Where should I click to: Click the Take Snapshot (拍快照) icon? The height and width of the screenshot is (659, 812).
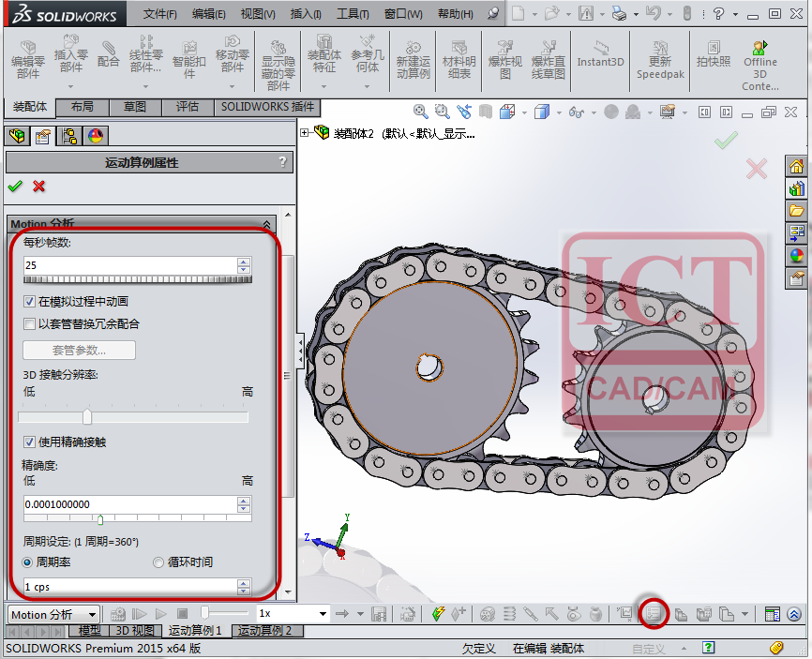(714, 54)
